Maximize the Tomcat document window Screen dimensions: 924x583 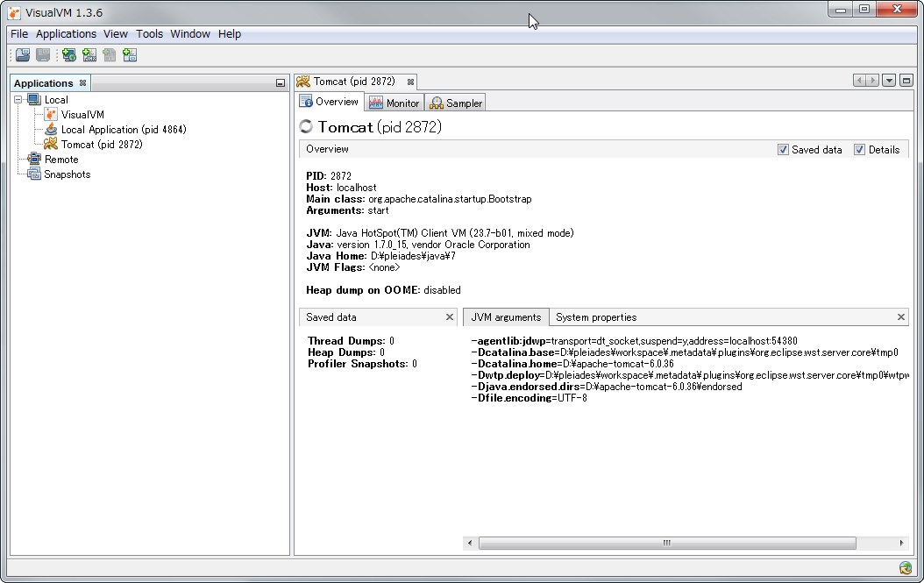[x=907, y=80]
